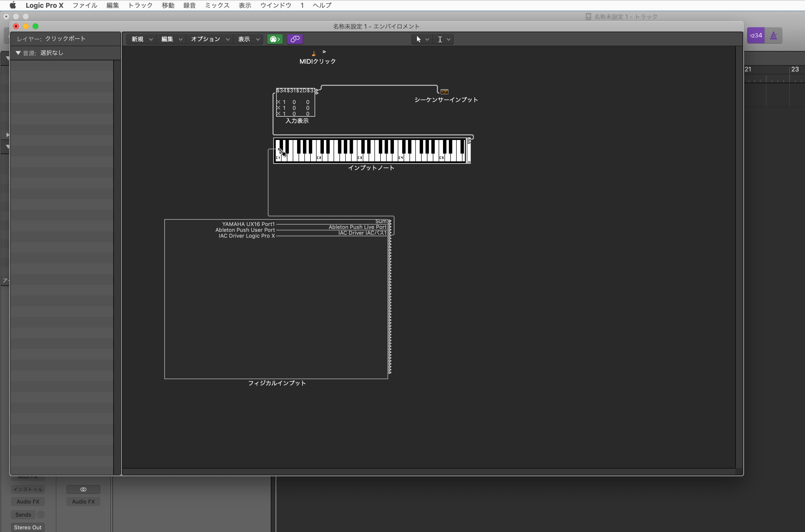Image resolution: width=805 pixels, height=532 pixels.
Task: Open the オプション dropdown menu
Action: 210,39
